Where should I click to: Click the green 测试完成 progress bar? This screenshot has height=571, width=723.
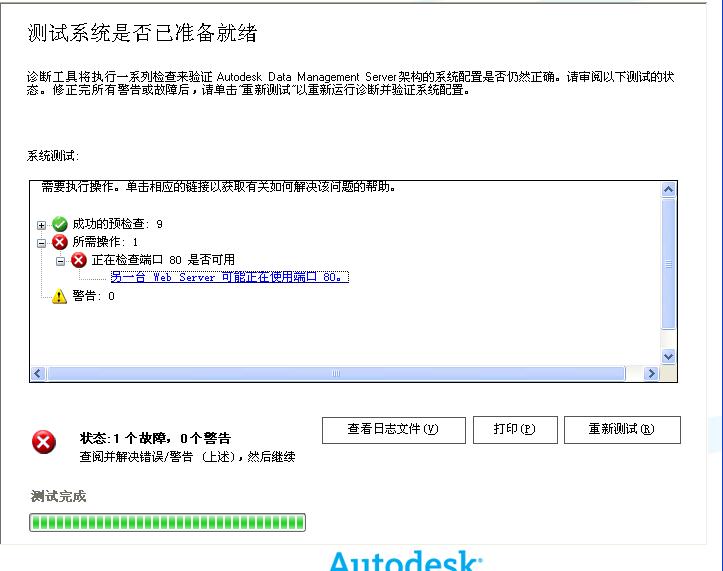pyautogui.click(x=167, y=523)
